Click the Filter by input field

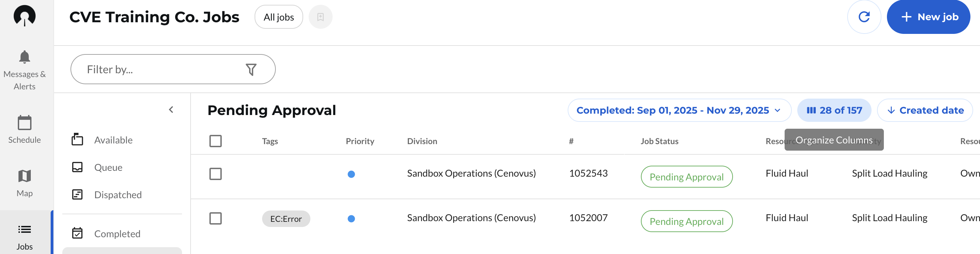click(x=160, y=69)
